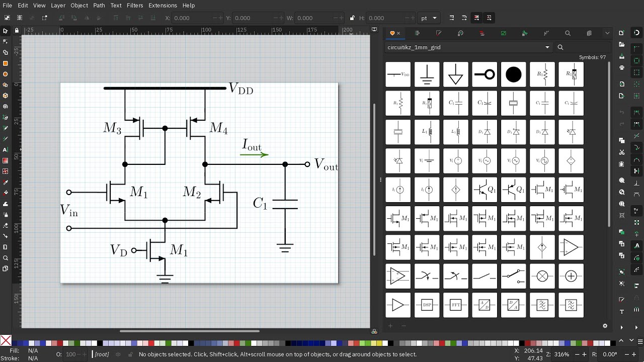Click New document icon in commands bar
This screenshot has height=362, width=644.
[x=621, y=33]
